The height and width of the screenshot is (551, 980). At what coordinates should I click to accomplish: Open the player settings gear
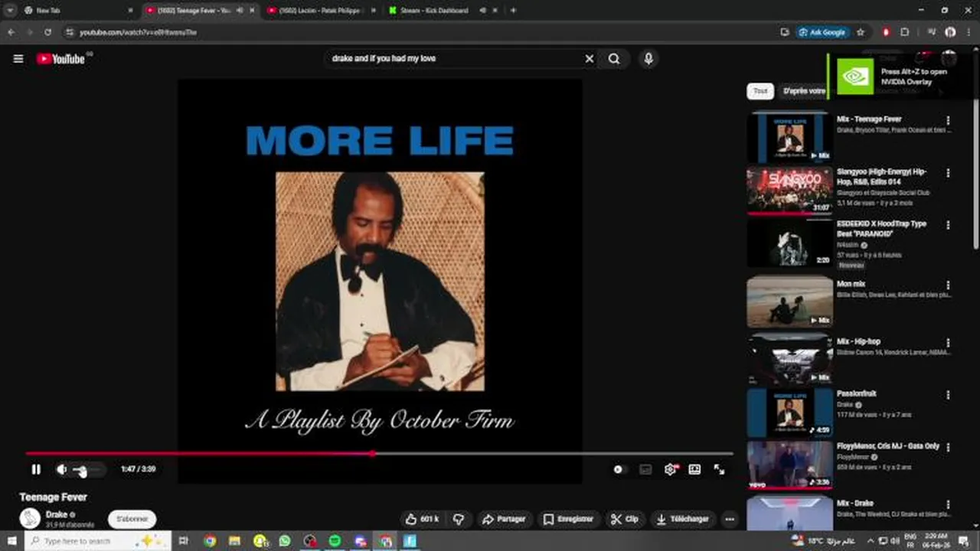[x=671, y=470]
